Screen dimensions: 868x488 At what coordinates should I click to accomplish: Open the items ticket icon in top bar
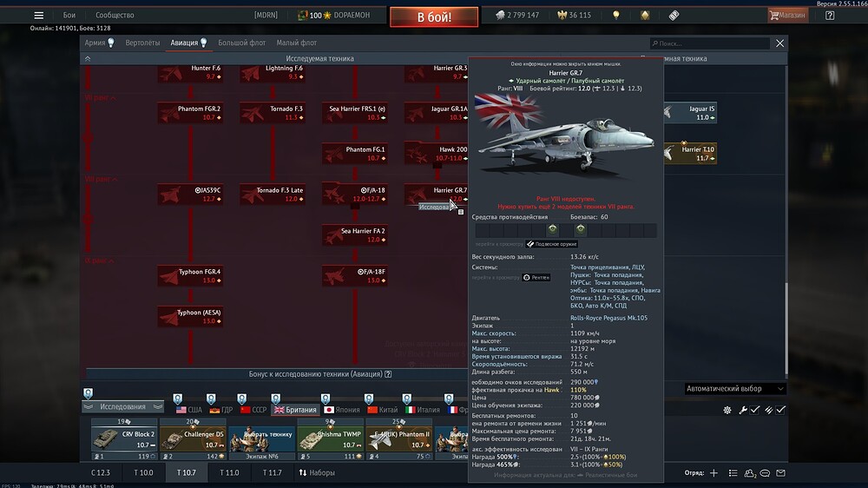pyautogui.click(x=674, y=16)
